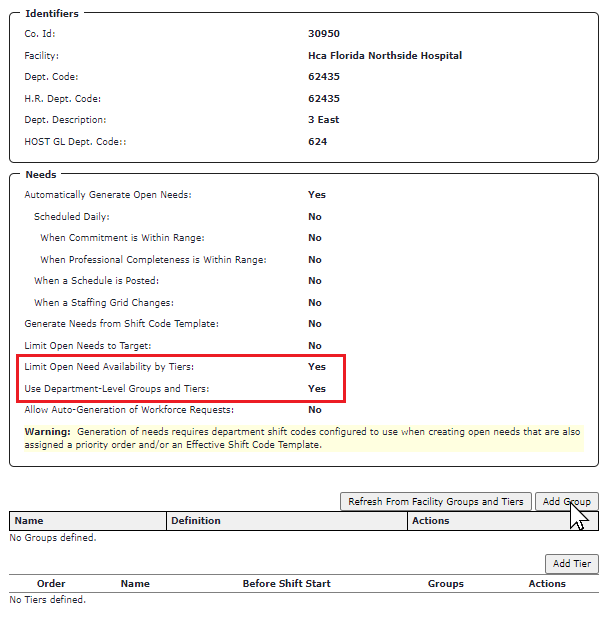
Task: Click the Needs section heading
Action: [x=41, y=175]
